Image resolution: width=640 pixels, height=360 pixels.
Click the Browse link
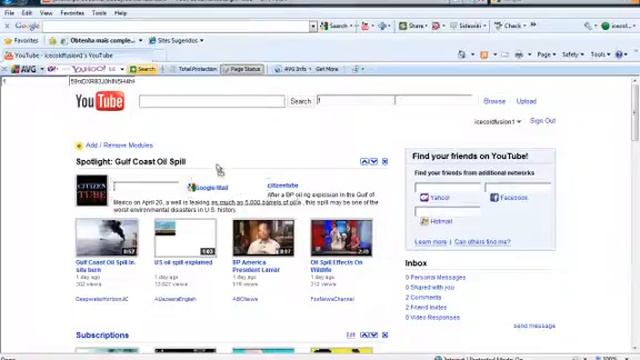pos(494,101)
